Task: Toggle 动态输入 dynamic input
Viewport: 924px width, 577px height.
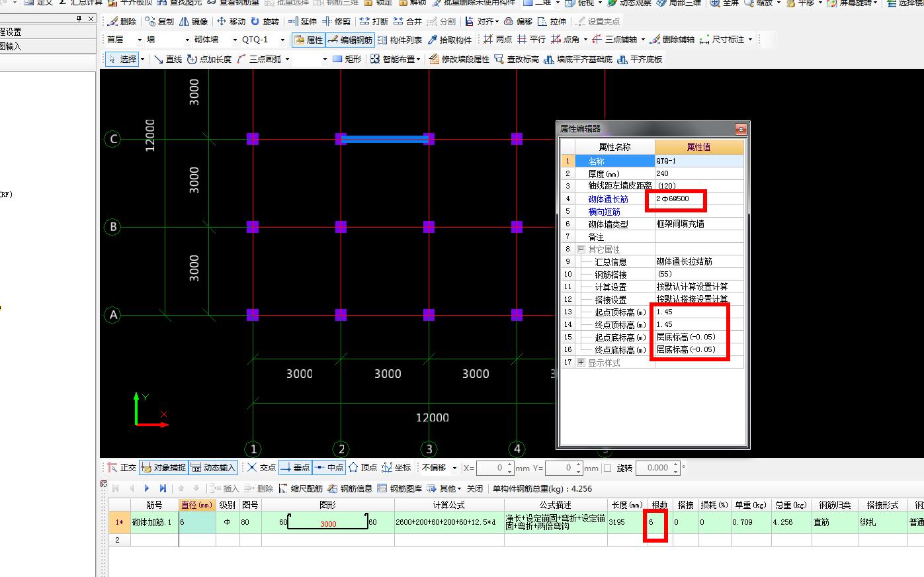Action: (213, 467)
